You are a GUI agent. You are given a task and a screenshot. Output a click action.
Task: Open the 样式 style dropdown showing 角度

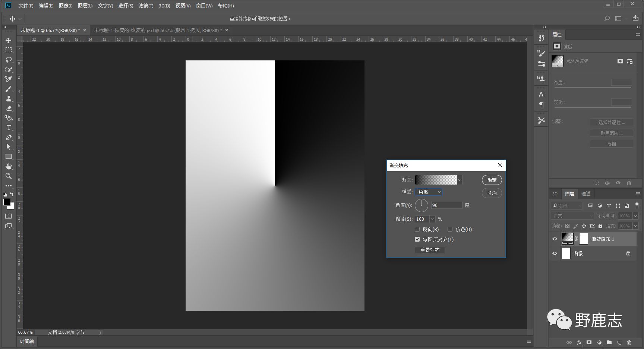tap(429, 192)
